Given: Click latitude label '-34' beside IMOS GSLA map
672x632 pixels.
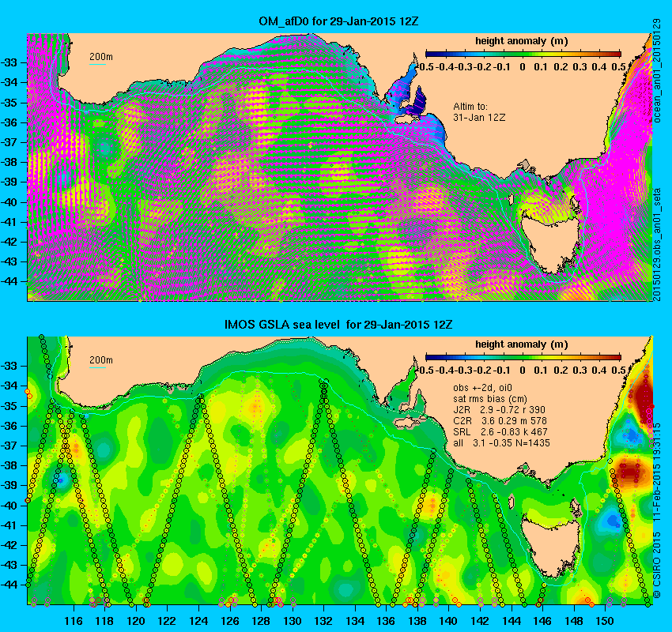Looking at the screenshot, I should point(8,386).
